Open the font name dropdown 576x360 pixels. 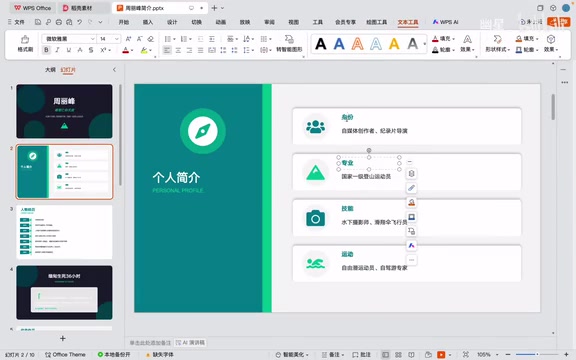coord(93,39)
